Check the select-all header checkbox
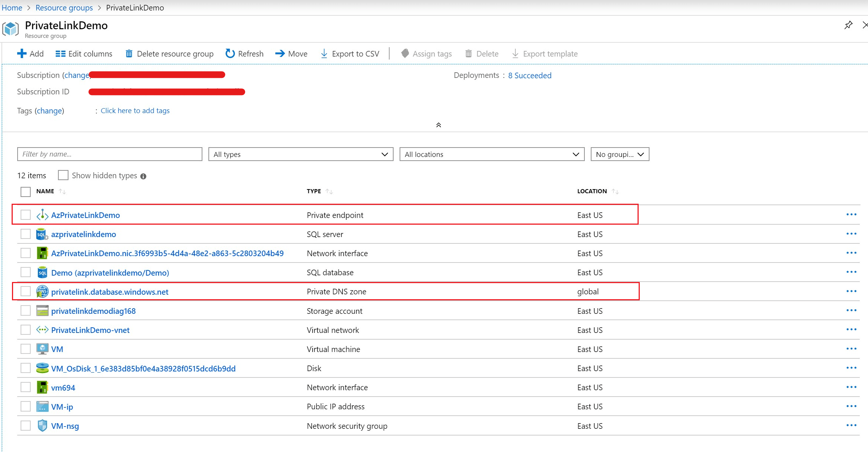Viewport: 868px width, 452px height. [25, 192]
